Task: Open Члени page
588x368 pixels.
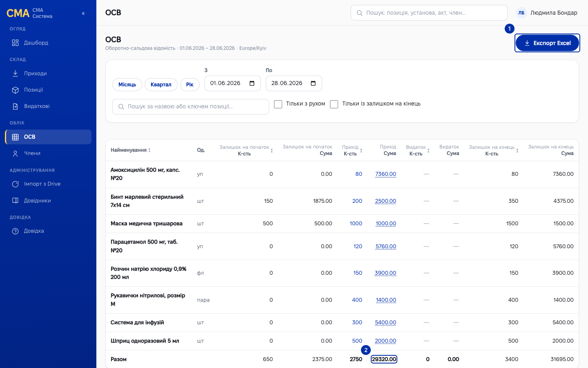Action: pyautogui.click(x=48, y=153)
